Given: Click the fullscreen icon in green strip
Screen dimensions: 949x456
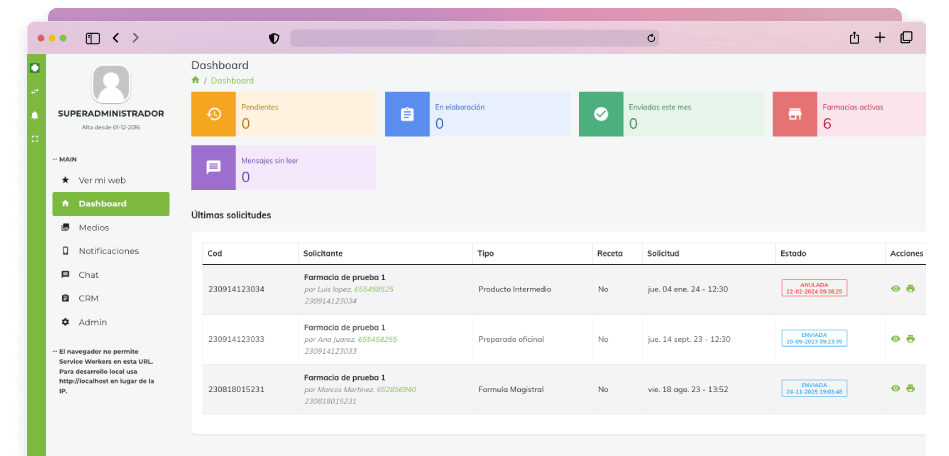Looking at the screenshot, I should click(35, 138).
